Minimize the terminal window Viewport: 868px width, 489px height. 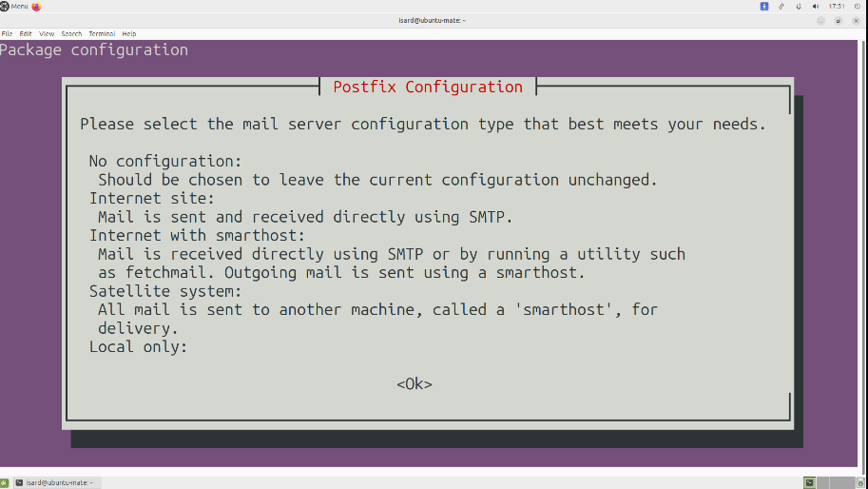(x=821, y=21)
